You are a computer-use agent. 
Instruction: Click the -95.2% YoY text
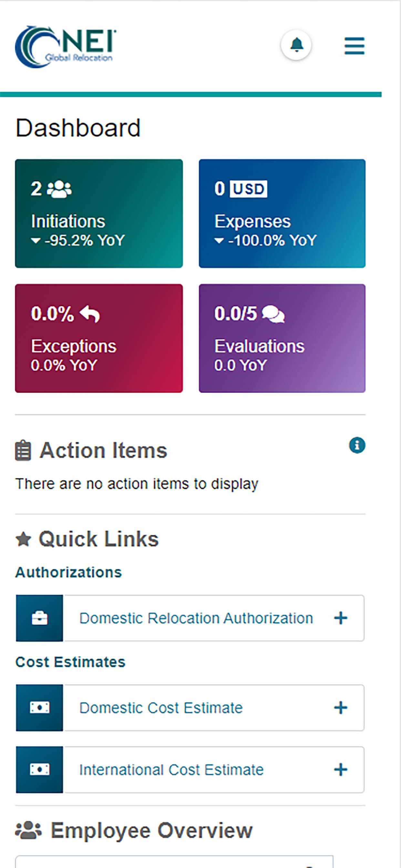pyautogui.click(x=85, y=241)
